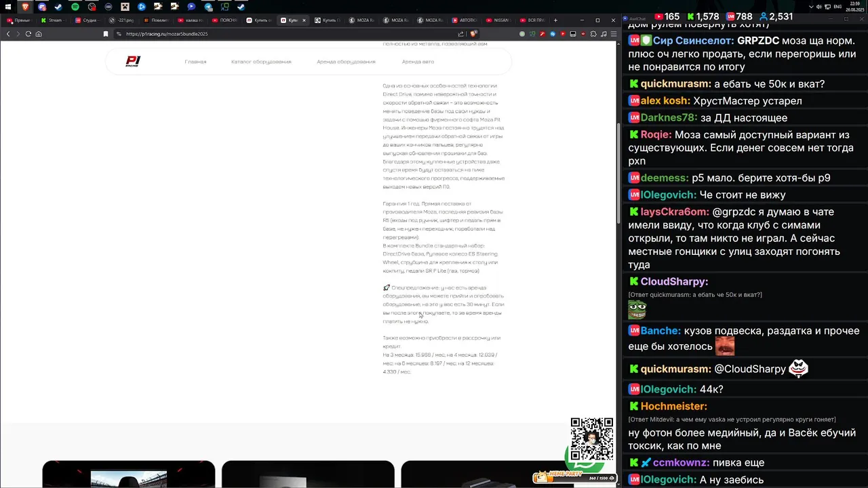Bookmark this page
Image resolution: width=868 pixels, height=488 pixels.
[x=106, y=34]
